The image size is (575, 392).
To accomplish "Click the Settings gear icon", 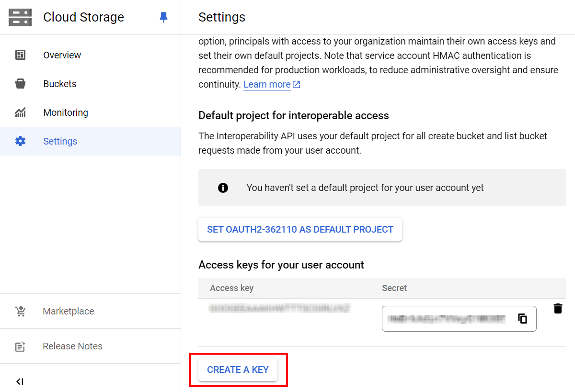I will (20, 141).
